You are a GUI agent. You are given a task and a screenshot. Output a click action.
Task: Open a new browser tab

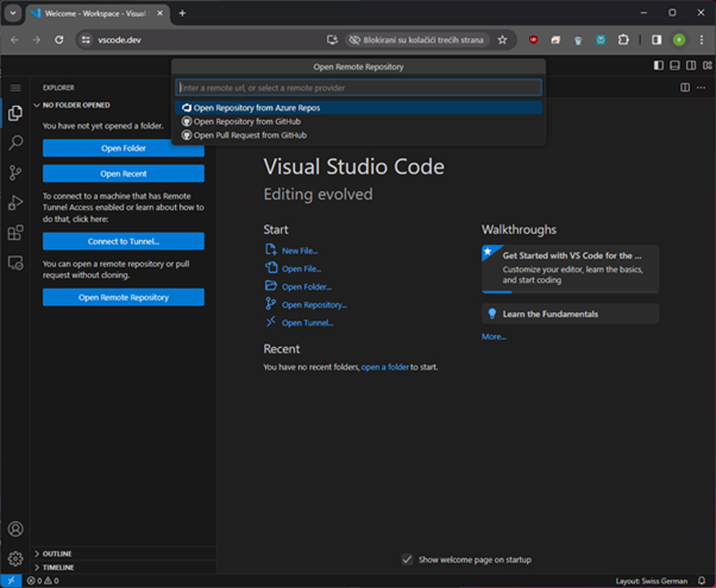(182, 13)
